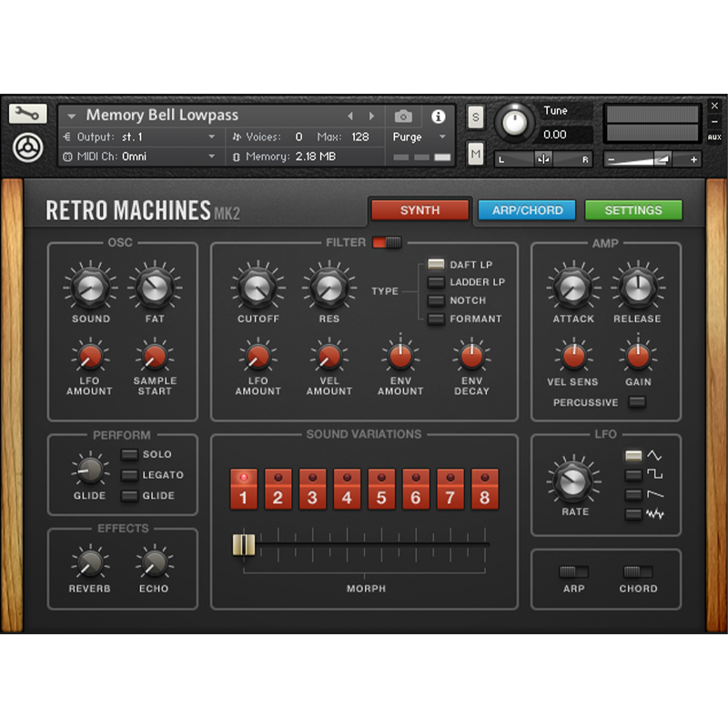Open the Purge dropdown menu
Image resolution: width=728 pixels, height=728 pixels.
[x=419, y=137]
